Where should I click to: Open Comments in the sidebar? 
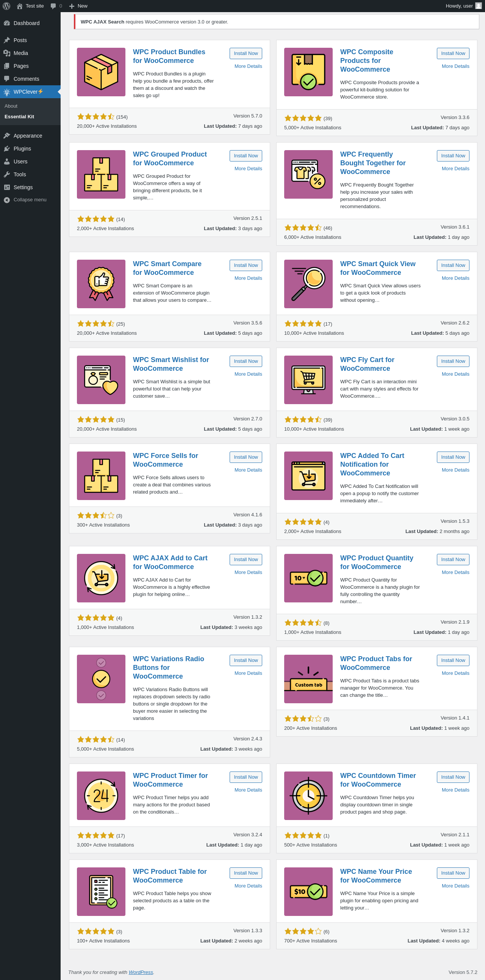pos(30,79)
